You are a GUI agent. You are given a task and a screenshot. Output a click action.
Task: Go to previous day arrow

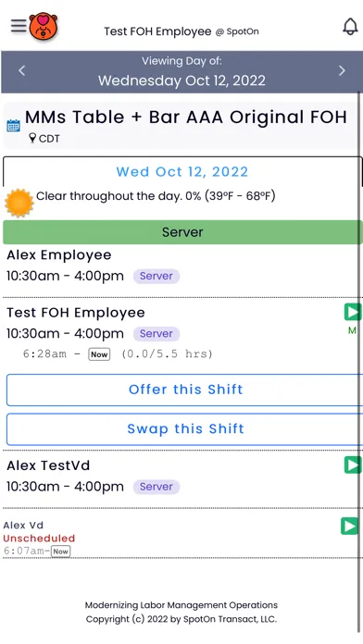pos(22,70)
